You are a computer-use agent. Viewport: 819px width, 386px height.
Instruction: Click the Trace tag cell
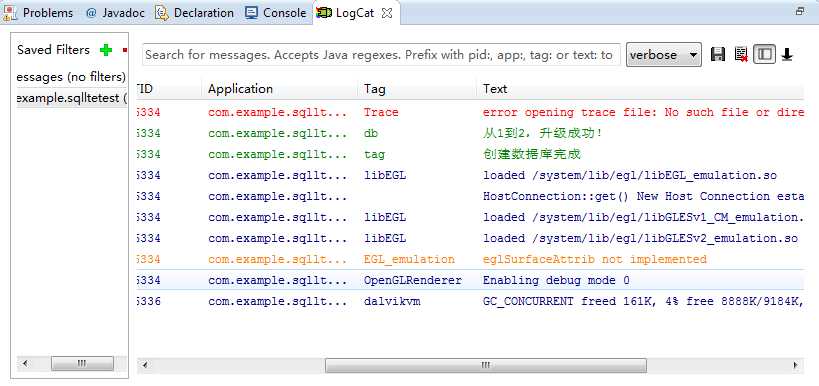(381, 112)
